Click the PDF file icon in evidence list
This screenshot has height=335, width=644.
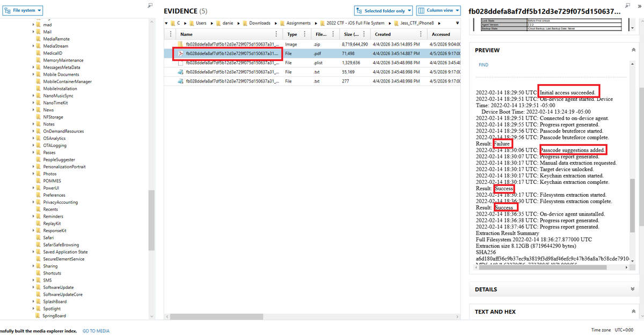(181, 53)
